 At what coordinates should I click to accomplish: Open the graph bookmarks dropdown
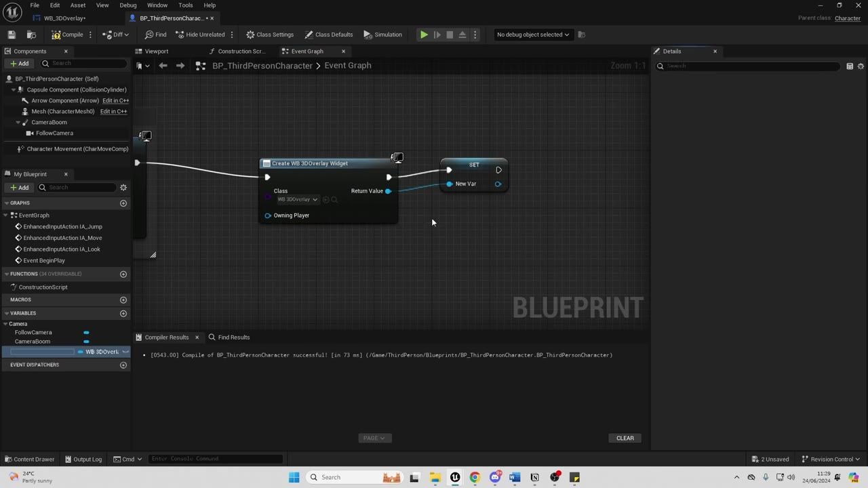[x=141, y=66]
